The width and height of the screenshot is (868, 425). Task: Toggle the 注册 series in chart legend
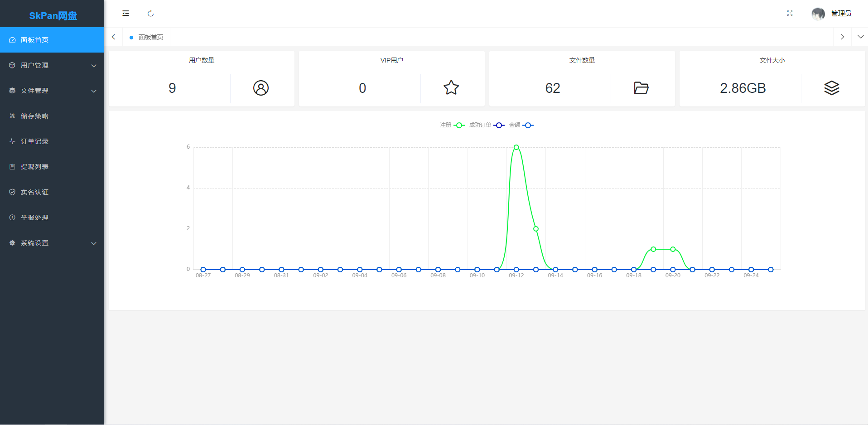click(452, 125)
